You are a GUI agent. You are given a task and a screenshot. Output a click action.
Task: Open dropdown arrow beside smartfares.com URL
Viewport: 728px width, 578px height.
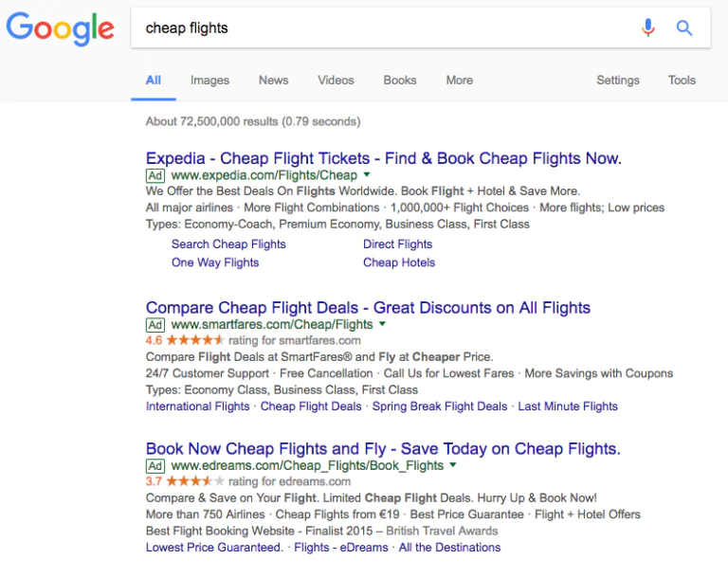coord(382,324)
